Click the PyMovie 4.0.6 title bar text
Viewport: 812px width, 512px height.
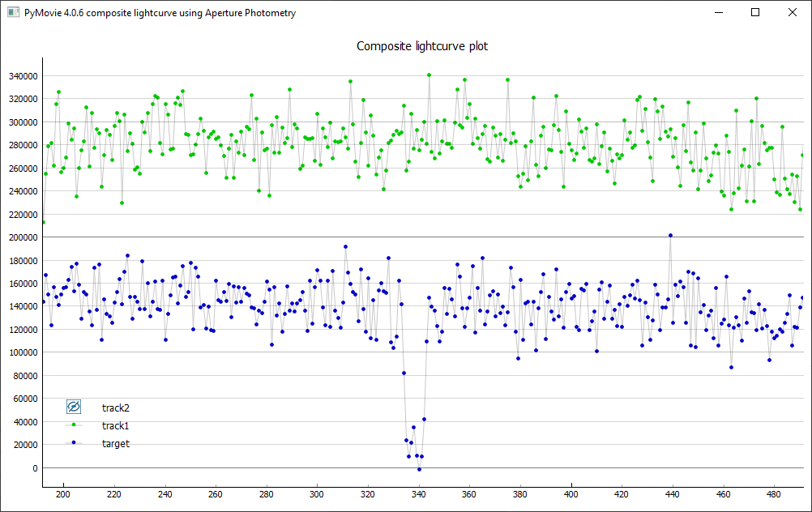pos(160,13)
